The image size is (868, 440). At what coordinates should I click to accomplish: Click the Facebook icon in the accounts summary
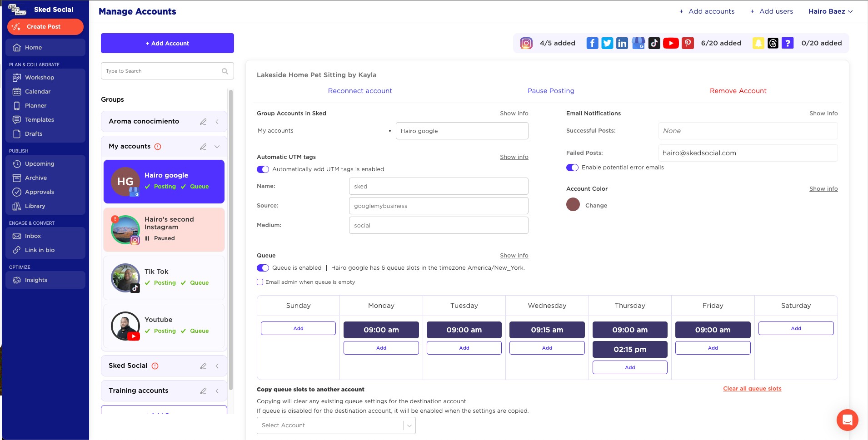592,43
